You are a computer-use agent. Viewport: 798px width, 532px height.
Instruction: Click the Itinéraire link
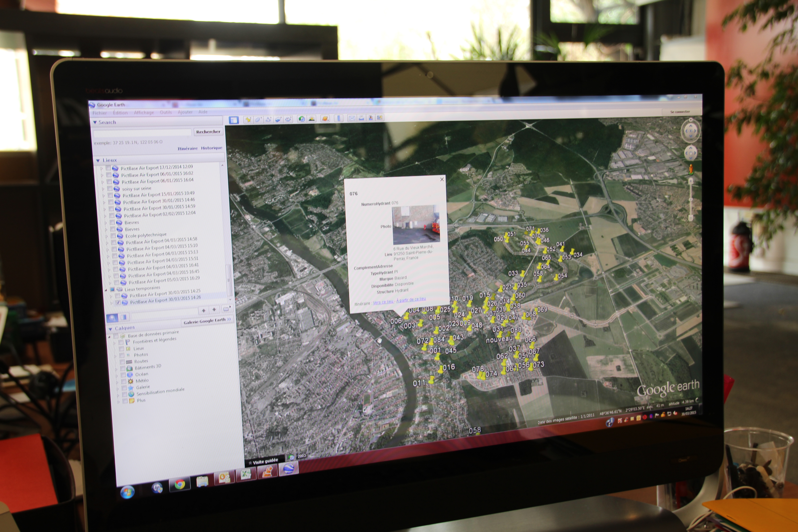point(188,149)
